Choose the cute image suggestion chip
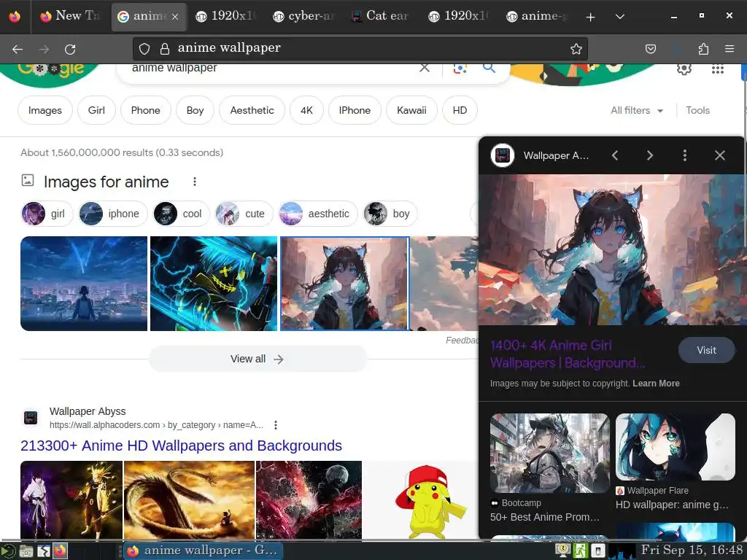747x560 pixels. click(x=244, y=214)
